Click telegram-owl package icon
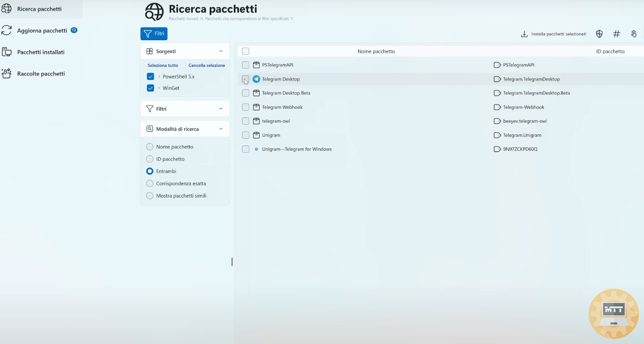The height and width of the screenshot is (344, 644). click(256, 121)
